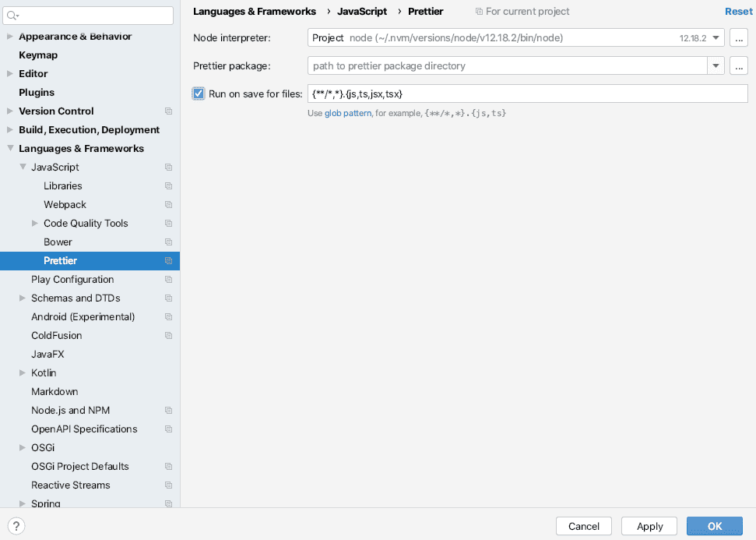
Task: Click project-level icon beside Libraries
Action: 168,185
